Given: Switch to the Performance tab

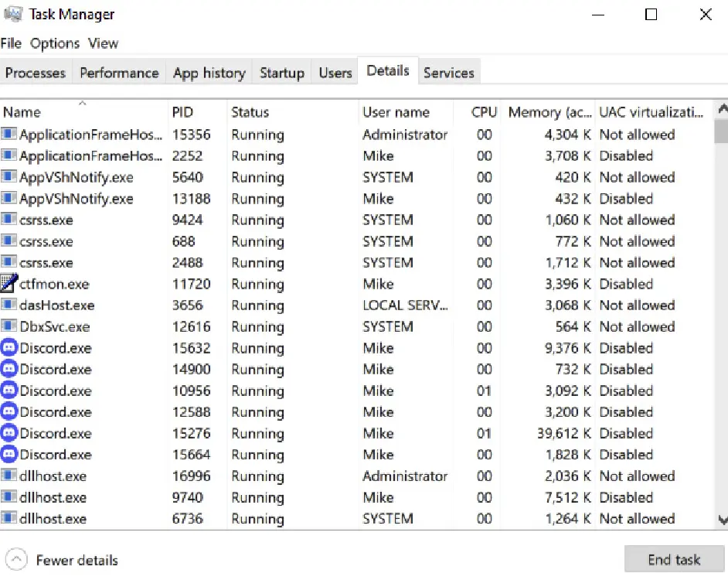Looking at the screenshot, I should 119,73.
